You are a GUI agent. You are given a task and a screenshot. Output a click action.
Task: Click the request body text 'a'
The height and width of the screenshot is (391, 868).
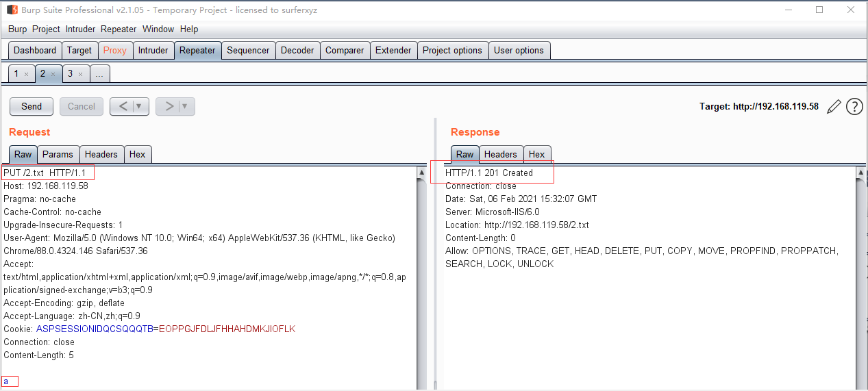tap(5, 381)
